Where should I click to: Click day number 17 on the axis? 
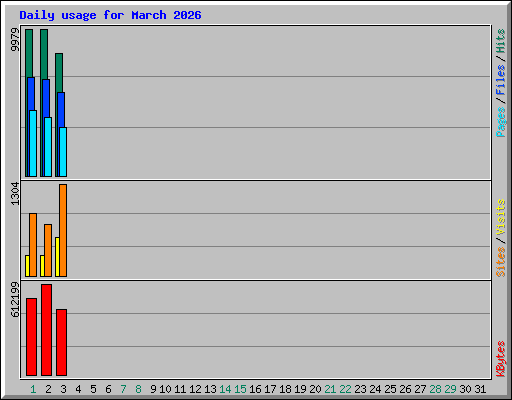coord(270,389)
